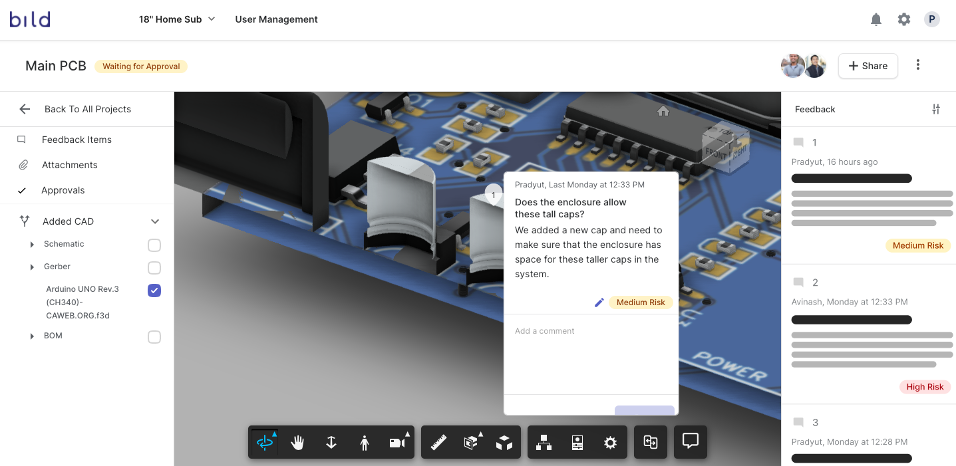The image size is (956, 466).
Task: Select the First Person walk tool
Action: pyautogui.click(x=365, y=443)
